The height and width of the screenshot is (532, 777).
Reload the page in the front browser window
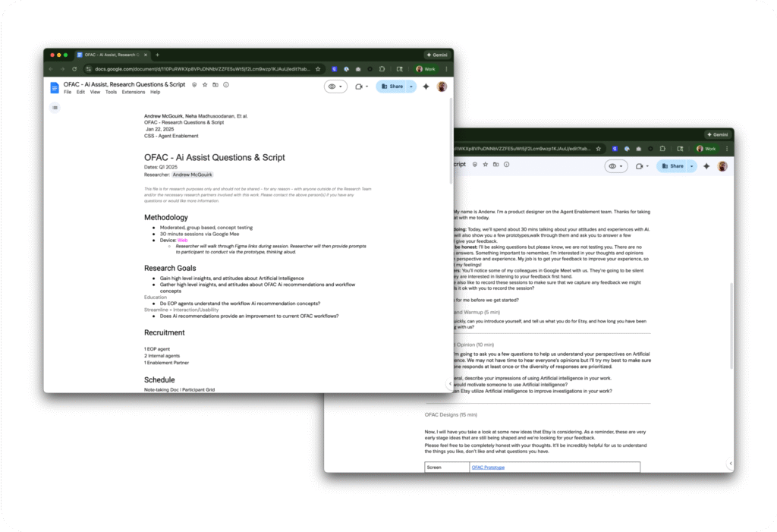(x=74, y=69)
